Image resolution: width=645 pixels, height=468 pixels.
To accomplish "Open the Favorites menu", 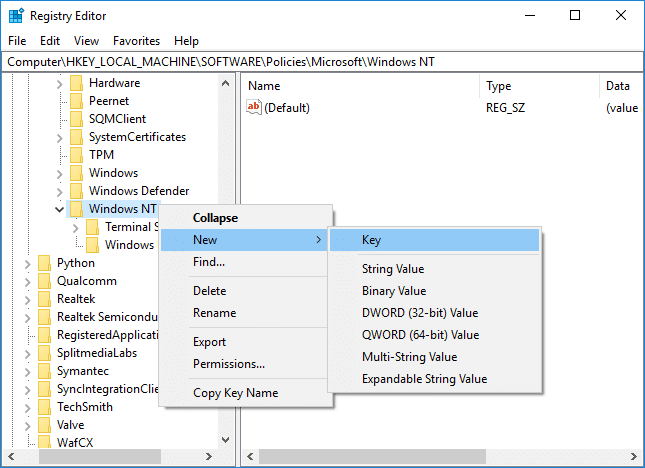I will click(136, 41).
